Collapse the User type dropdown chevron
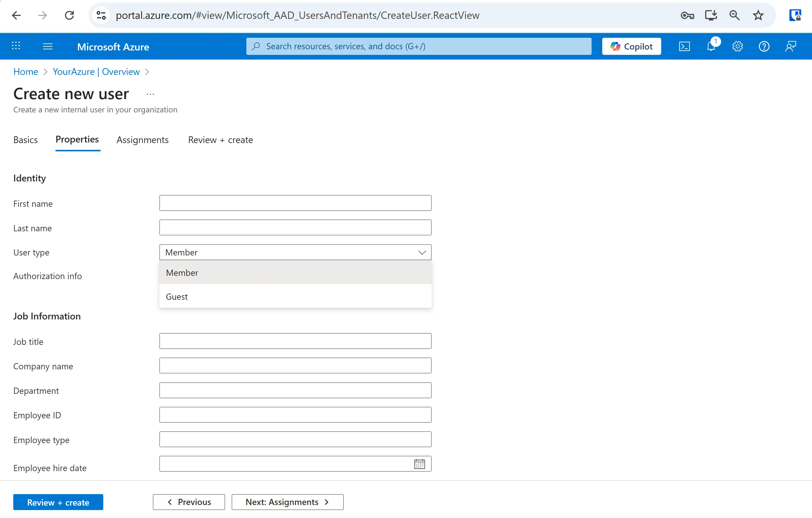This screenshot has width=812, height=518. click(x=422, y=252)
